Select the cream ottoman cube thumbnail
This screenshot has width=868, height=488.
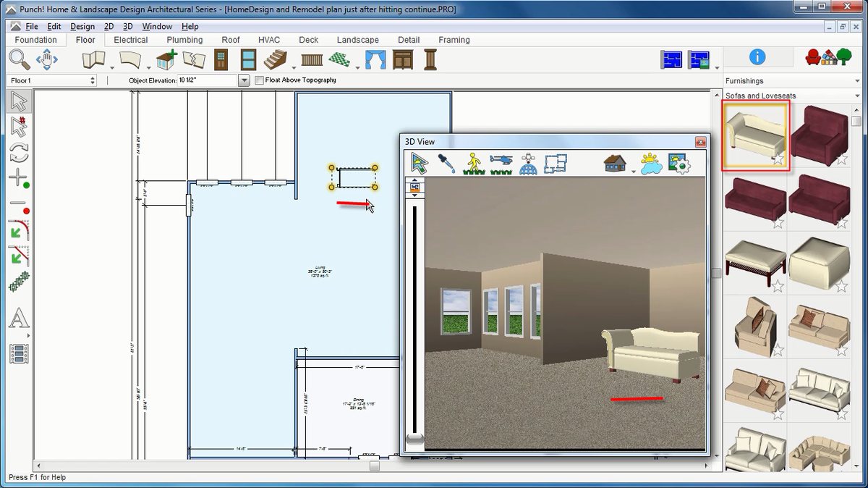pos(819,263)
